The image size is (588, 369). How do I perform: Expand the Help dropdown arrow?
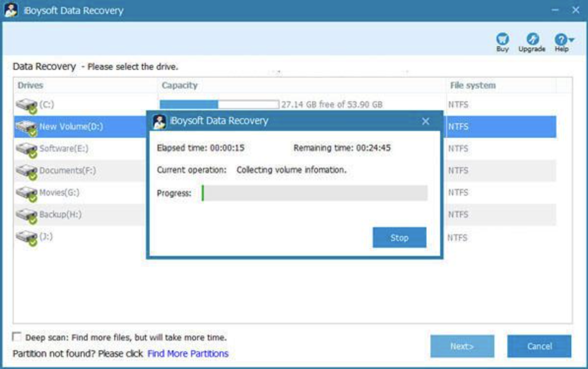[x=571, y=39]
